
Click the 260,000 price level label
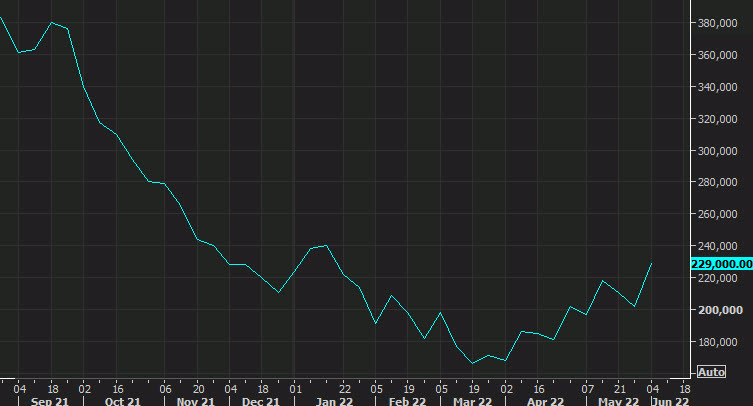[717, 214]
